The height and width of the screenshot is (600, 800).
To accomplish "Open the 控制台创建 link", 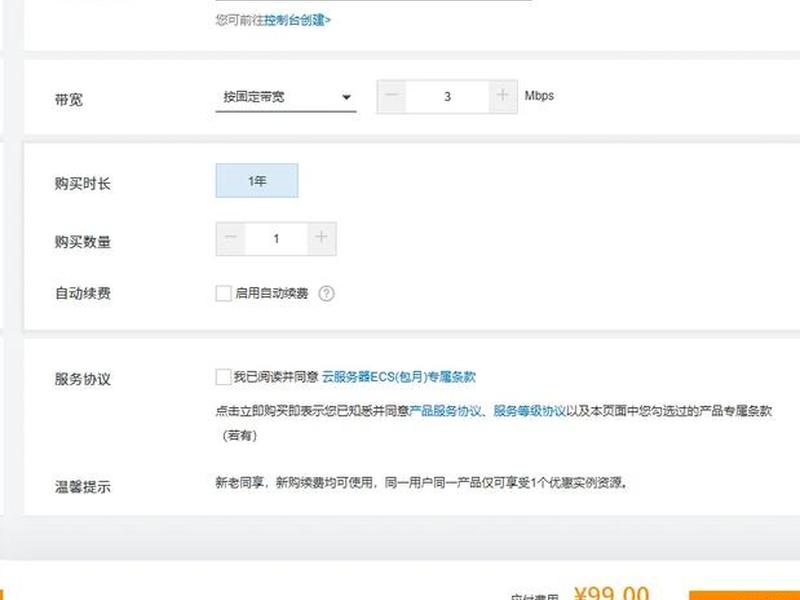I will tap(297, 20).
